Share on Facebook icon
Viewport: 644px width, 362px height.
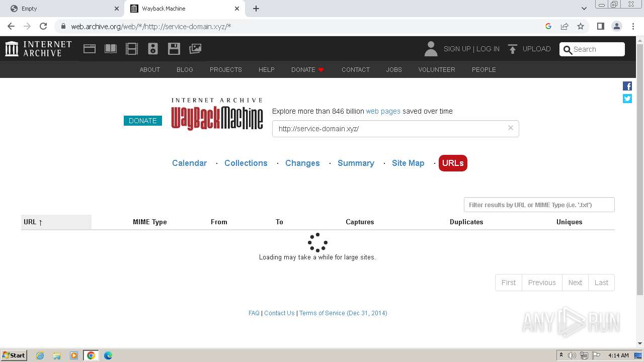click(627, 86)
